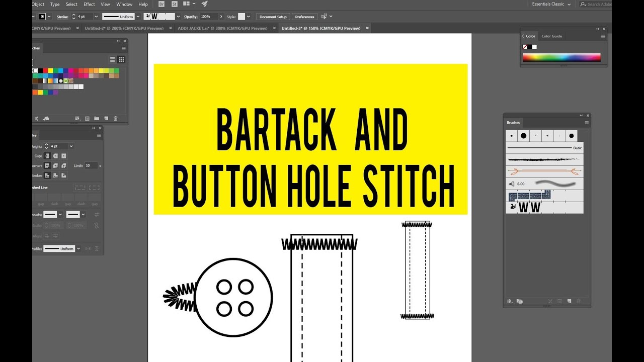Select the Basic brush in Brushes panel
Image resolution: width=644 pixels, height=362 pixels.
(x=544, y=148)
